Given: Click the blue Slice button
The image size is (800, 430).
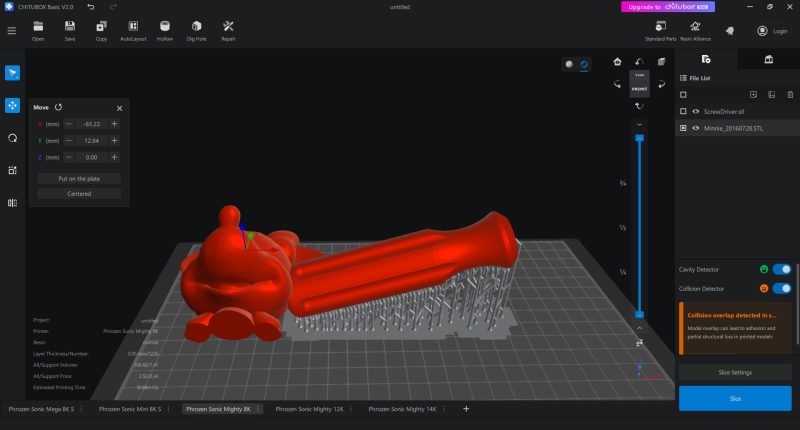Looking at the screenshot, I should pos(735,398).
